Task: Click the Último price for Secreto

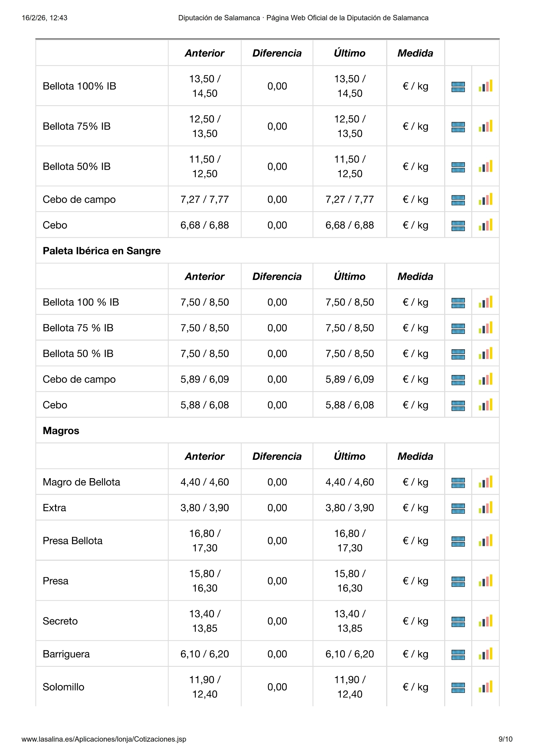Action: click(349, 621)
